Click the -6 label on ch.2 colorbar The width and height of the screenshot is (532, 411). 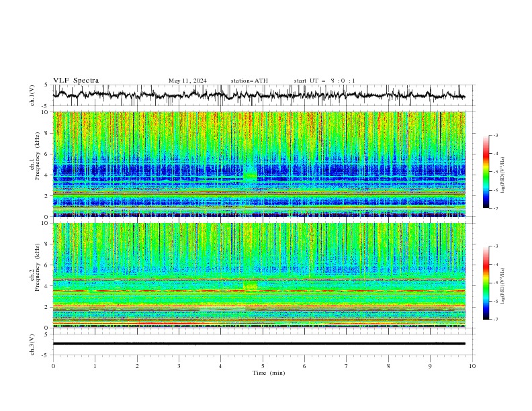click(x=496, y=301)
